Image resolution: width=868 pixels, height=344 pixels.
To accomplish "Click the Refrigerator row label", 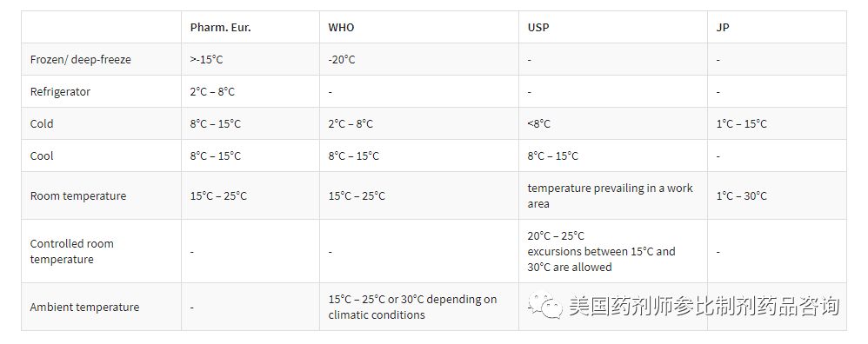I will point(60,91).
